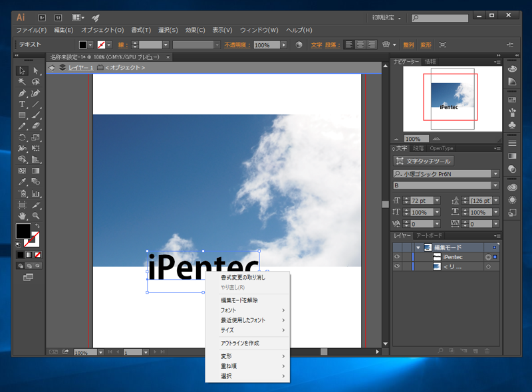Viewport: 532px width, 392px height.
Task: Set paragraph alignment to left
Action: point(348,45)
